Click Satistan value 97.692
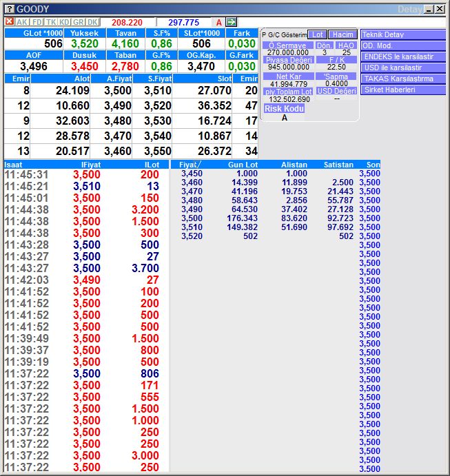 [340, 227]
